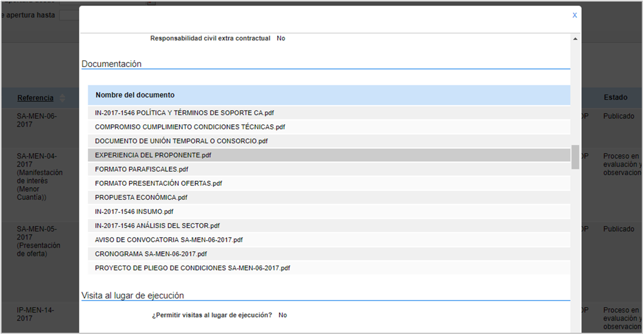Open FORMATO PRESENTACIÓN OFERTAS.pdf
This screenshot has height=336, width=644.
(x=158, y=183)
